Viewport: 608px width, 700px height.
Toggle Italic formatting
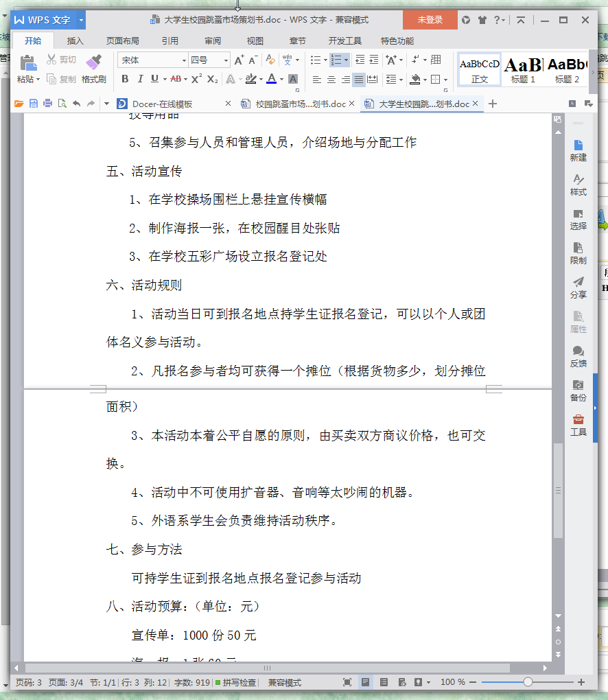(140, 79)
